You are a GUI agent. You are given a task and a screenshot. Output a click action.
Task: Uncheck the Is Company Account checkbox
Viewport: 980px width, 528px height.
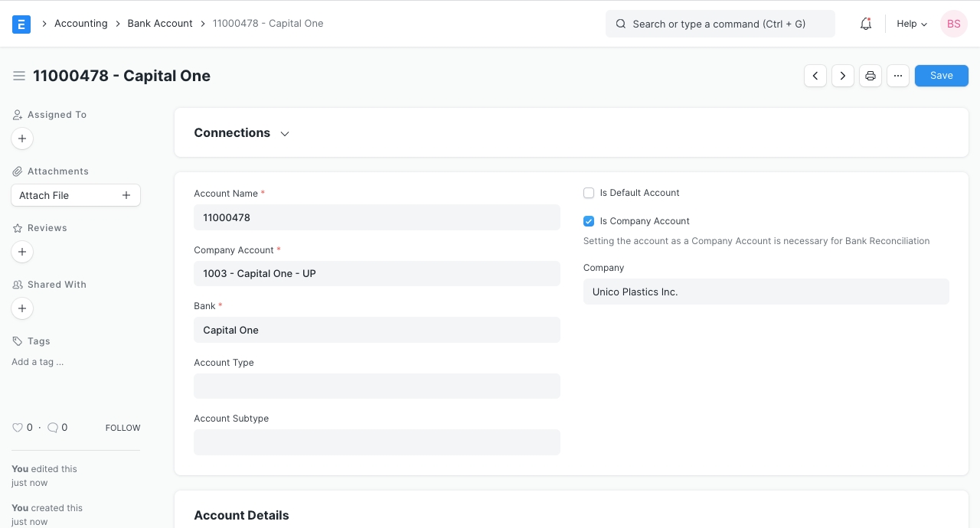pyautogui.click(x=589, y=221)
